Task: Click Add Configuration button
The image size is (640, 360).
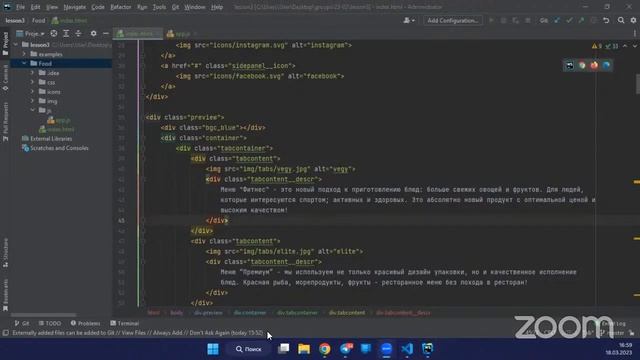Action: click(453, 20)
